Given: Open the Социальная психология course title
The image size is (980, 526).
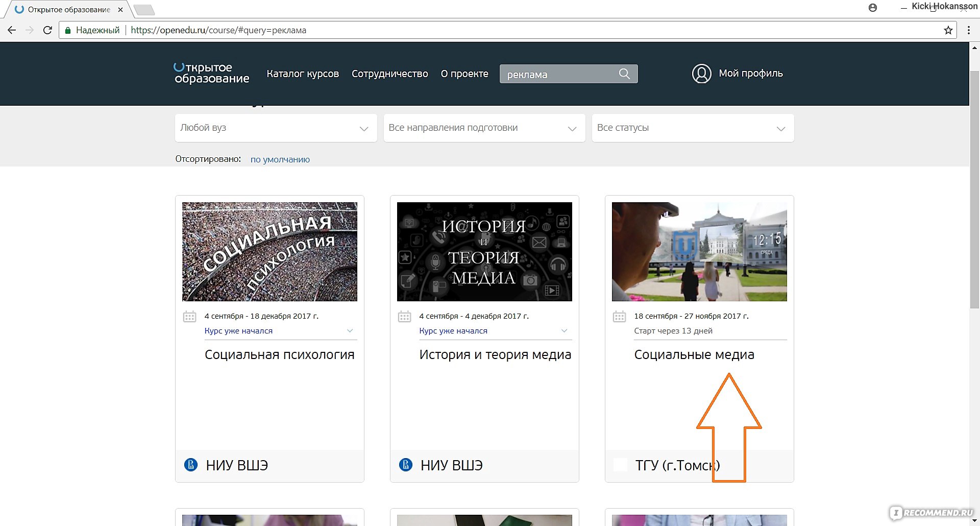Looking at the screenshot, I should click(280, 355).
